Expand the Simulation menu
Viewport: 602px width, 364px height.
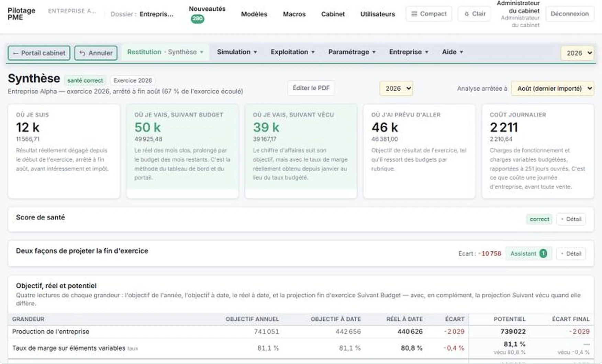[237, 52]
